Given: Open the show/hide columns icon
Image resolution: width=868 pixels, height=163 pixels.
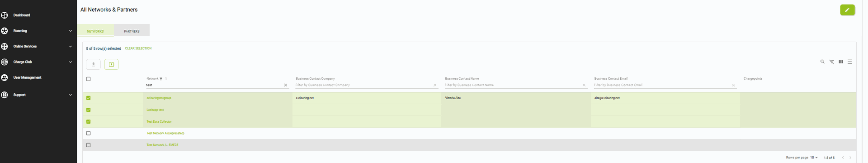Looking at the screenshot, I should tap(840, 62).
